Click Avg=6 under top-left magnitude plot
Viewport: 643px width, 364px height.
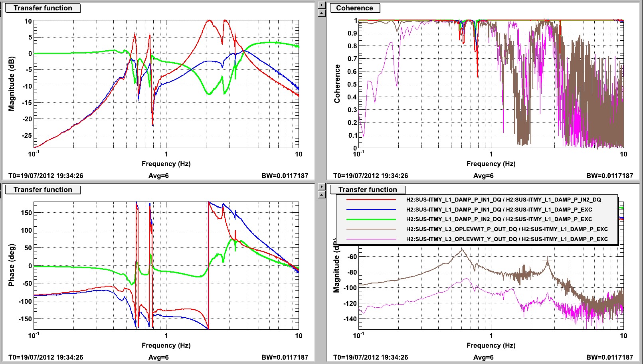[x=158, y=176]
